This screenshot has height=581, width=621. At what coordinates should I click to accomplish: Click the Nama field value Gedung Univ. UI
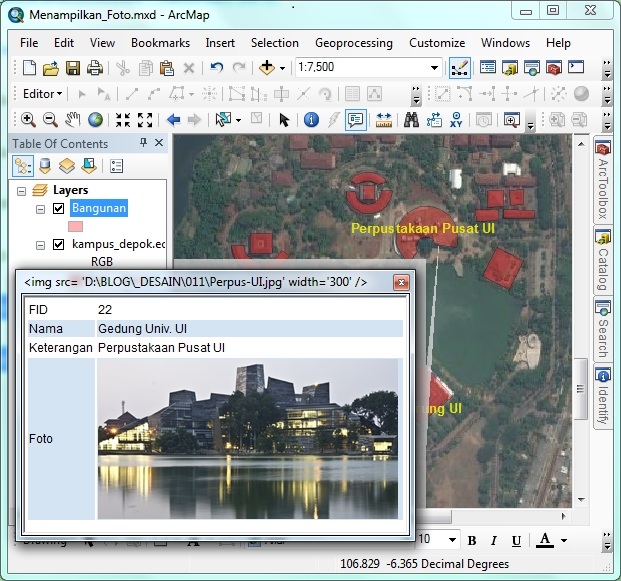point(143,329)
